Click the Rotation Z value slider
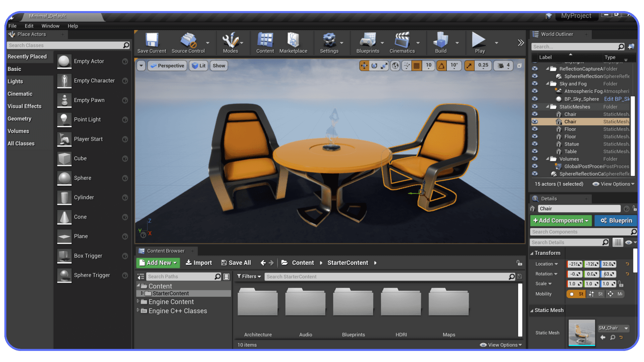This screenshot has width=644, height=362. point(608,274)
